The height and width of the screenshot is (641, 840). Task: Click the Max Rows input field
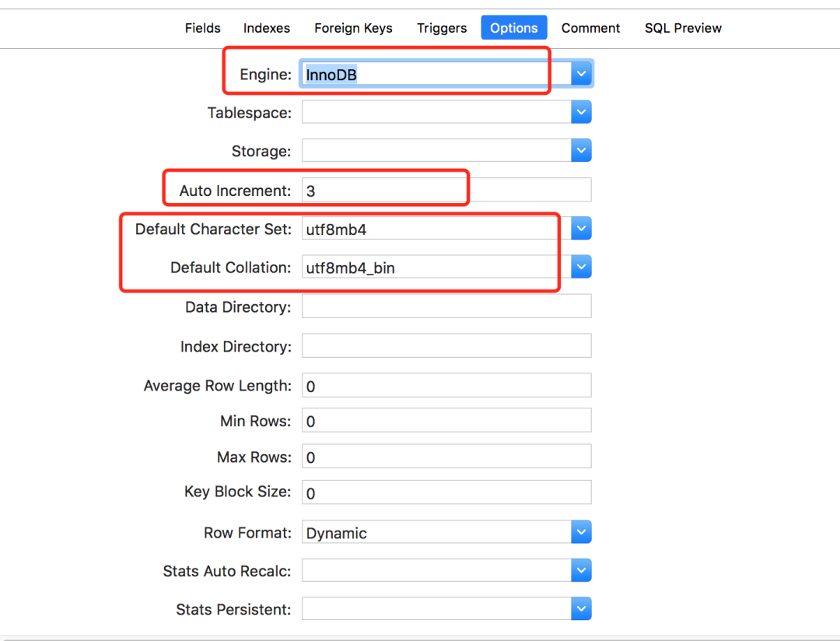pos(446,456)
